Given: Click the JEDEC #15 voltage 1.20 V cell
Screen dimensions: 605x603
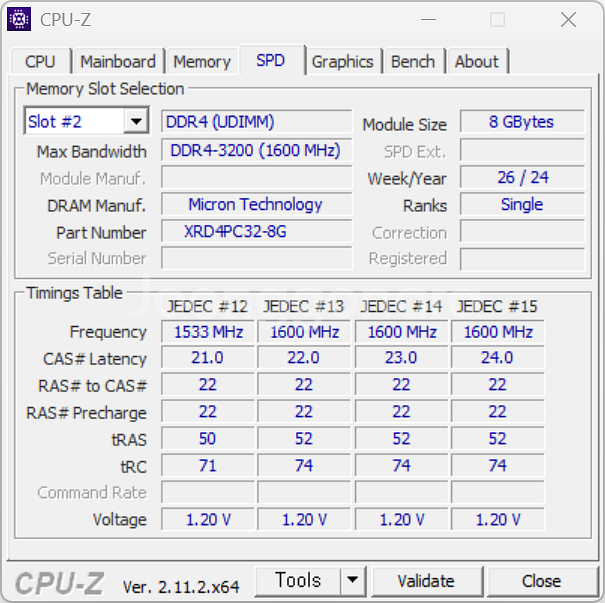Looking at the screenshot, I should (498, 520).
